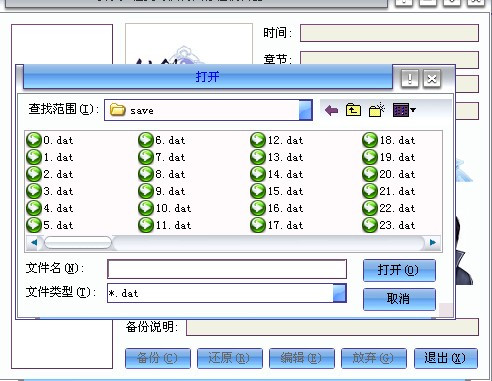Click the 15.dat file icon
This screenshot has width=492, height=381.
(x=258, y=191)
